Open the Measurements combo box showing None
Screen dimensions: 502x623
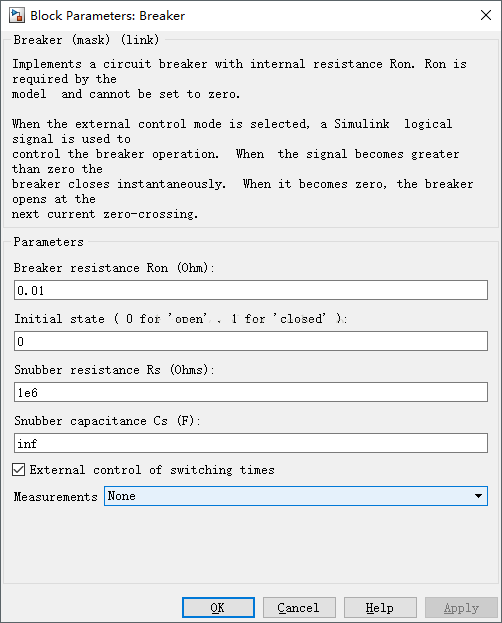pyautogui.click(x=296, y=496)
